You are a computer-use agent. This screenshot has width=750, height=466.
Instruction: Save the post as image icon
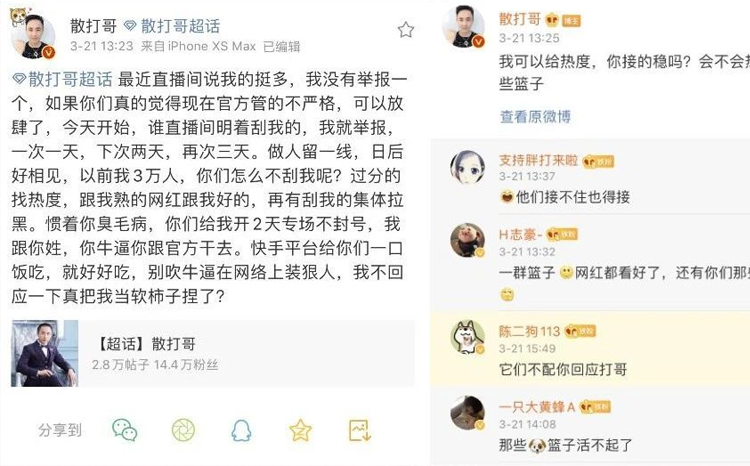pos(360,430)
